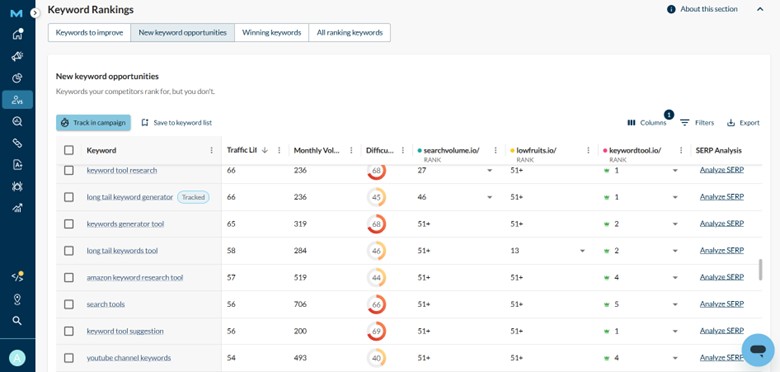Click the Moz logo in the sidebar
The width and height of the screenshot is (780, 372).
pos(16,13)
